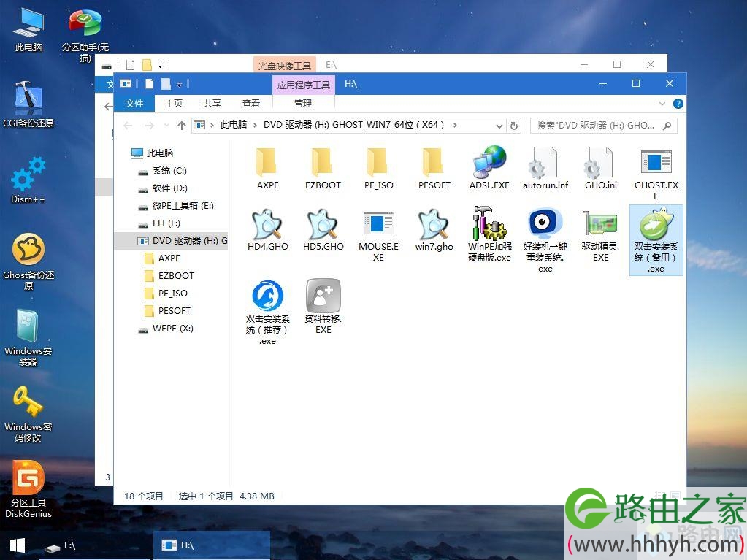The width and height of the screenshot is (747, 560).
Task: Click the 应用程序工具 contextual tab
Action: click(x=304, y=85)
